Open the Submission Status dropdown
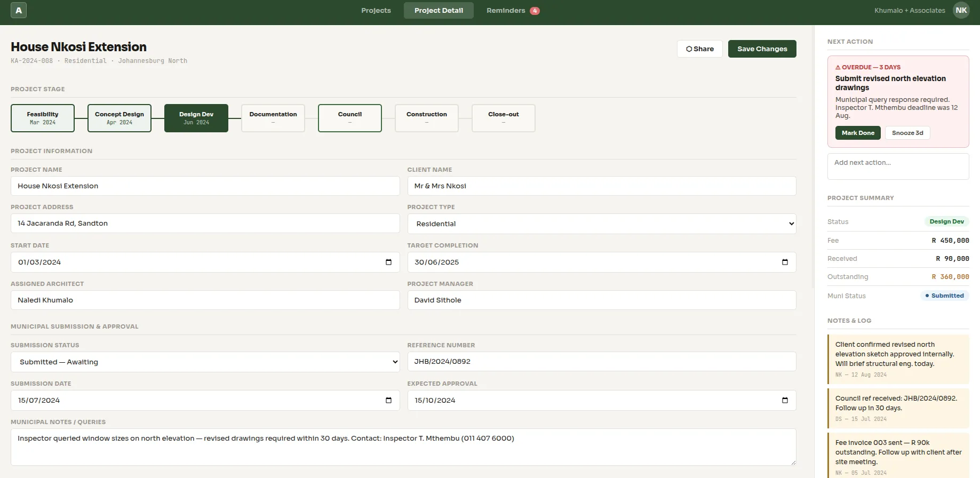The height and width of the screenshot is (478, 980). click(x=205, y=362)
